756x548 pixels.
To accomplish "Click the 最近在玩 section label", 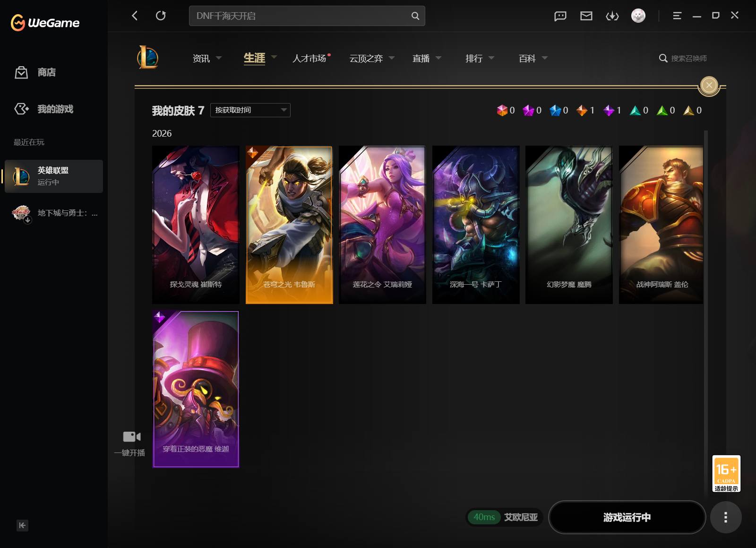I will point(29,142).
